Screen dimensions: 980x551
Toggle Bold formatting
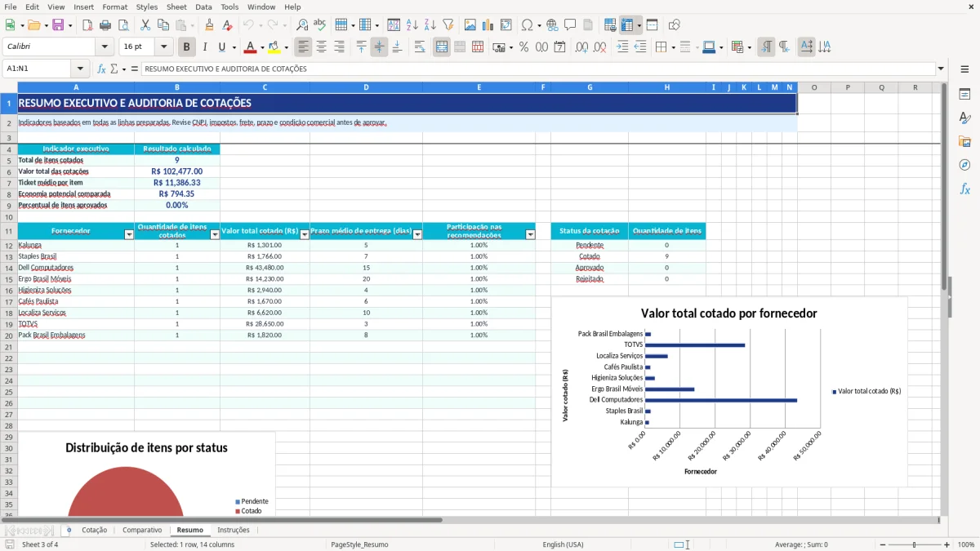point(187,47)
